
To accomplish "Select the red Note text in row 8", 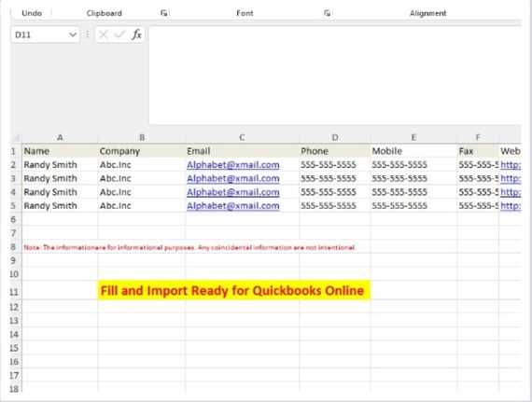I will [189, 247].
